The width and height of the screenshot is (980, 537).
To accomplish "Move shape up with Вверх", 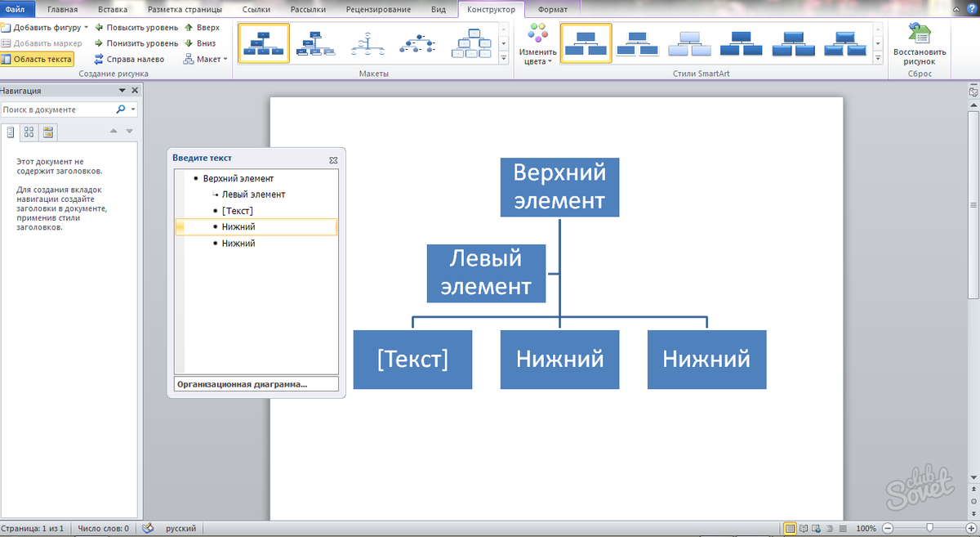I will [x=202, y=27].
